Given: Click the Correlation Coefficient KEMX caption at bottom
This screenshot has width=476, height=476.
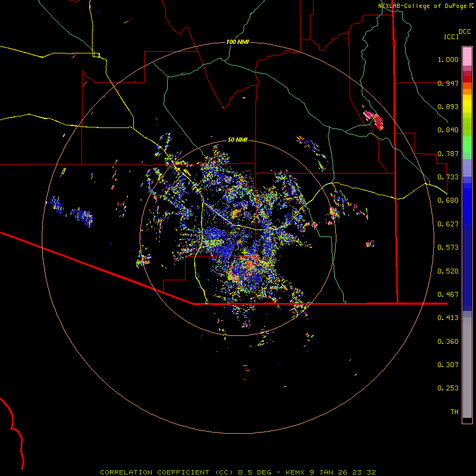Looking at the screenshot, I should click(x=238, y=472).
